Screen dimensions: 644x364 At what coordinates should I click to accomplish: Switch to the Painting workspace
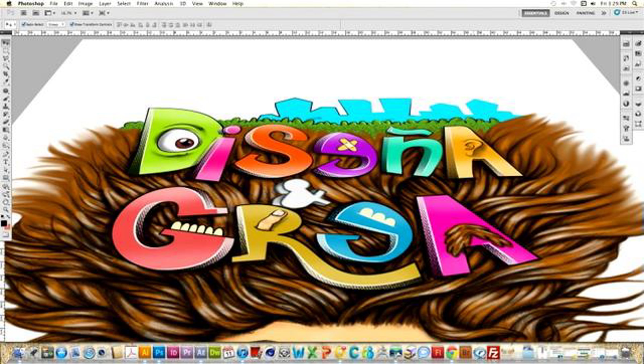point(586,13)
